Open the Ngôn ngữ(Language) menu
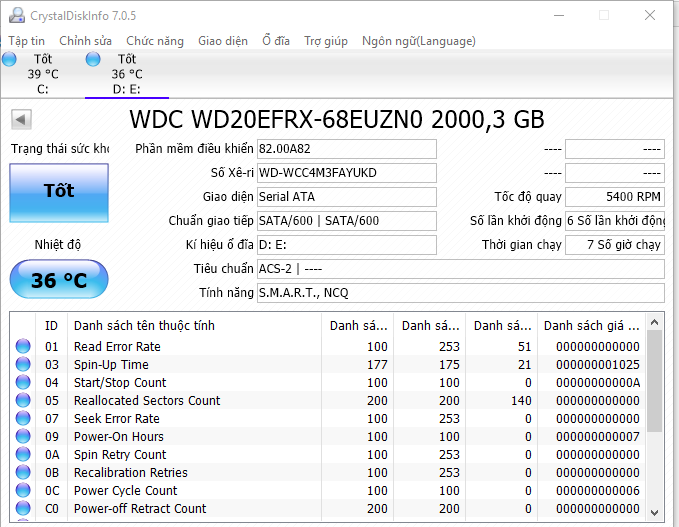 (419, 41)
